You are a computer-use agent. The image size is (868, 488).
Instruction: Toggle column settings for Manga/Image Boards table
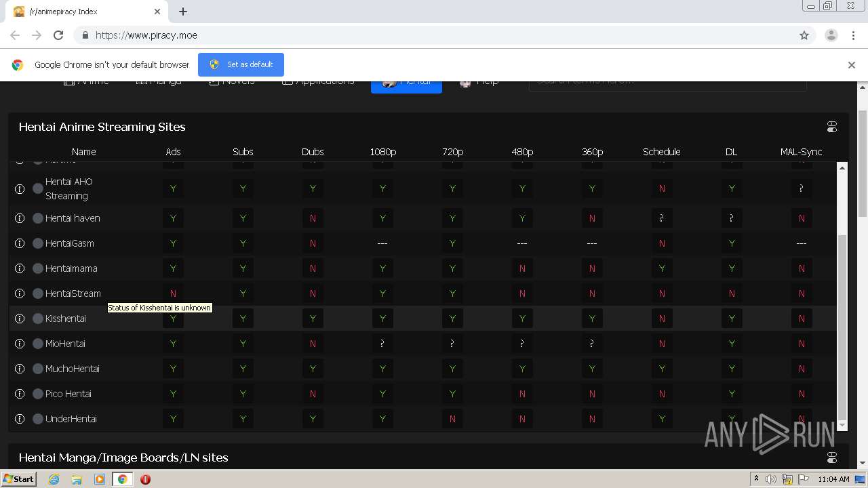click(832, 457)
